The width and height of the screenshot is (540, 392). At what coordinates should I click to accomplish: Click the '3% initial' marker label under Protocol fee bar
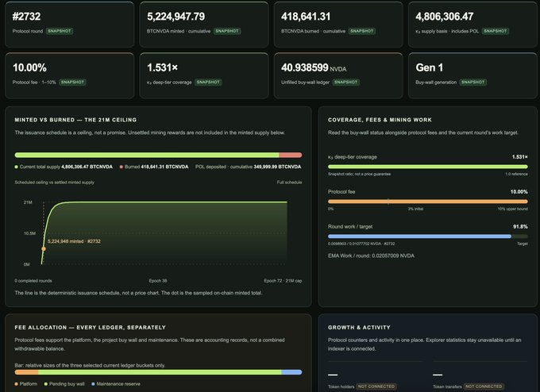[x=415, y=209]
